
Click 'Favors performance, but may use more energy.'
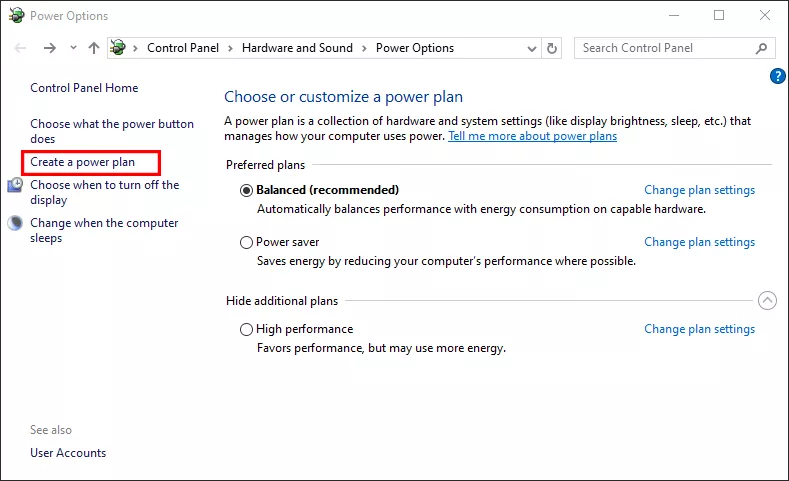[x=381, y=348]
